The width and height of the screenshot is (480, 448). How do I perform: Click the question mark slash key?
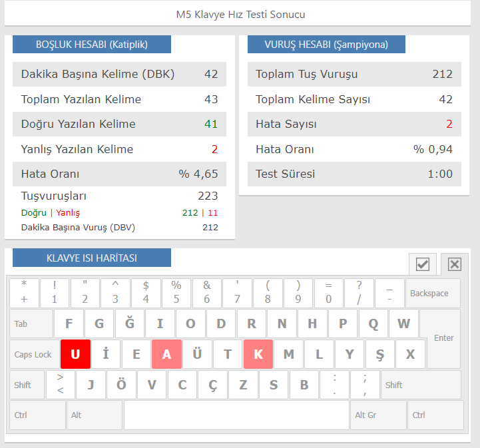coord(359,293)
